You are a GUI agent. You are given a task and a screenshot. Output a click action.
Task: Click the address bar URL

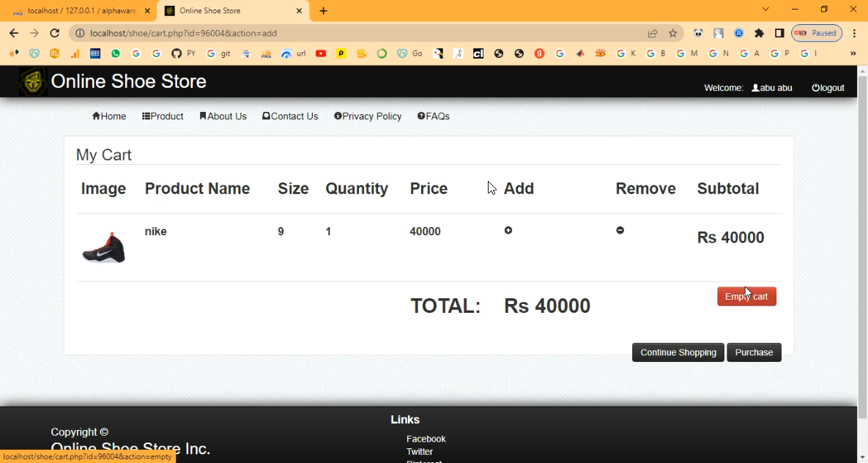[183, 33]
